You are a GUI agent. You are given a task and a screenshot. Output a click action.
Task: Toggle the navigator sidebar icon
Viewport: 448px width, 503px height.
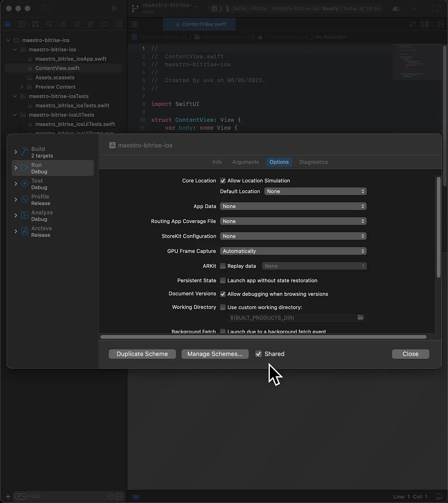click(x=45, y=8)
